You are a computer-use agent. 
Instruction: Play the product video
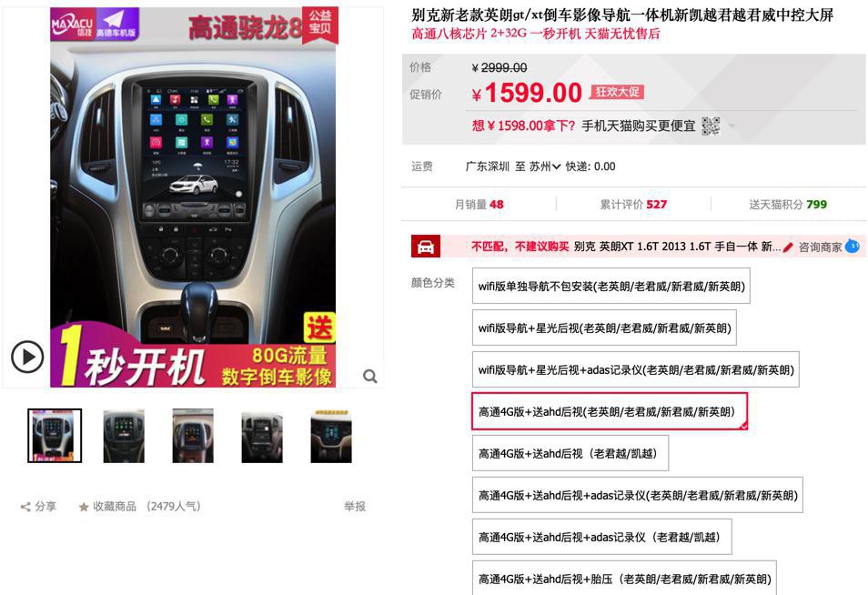(27, 357)
